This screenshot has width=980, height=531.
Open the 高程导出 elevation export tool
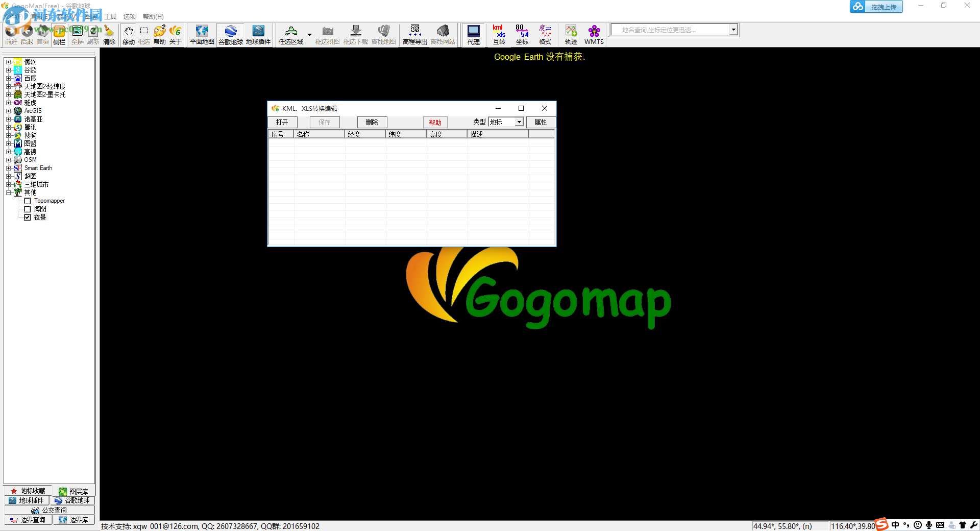[415, 35]
